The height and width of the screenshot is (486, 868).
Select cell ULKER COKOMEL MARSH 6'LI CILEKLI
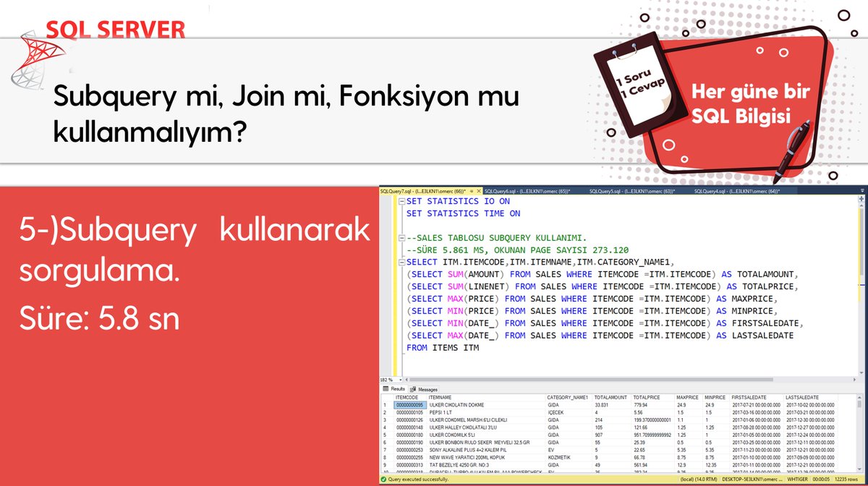point(487,419)
